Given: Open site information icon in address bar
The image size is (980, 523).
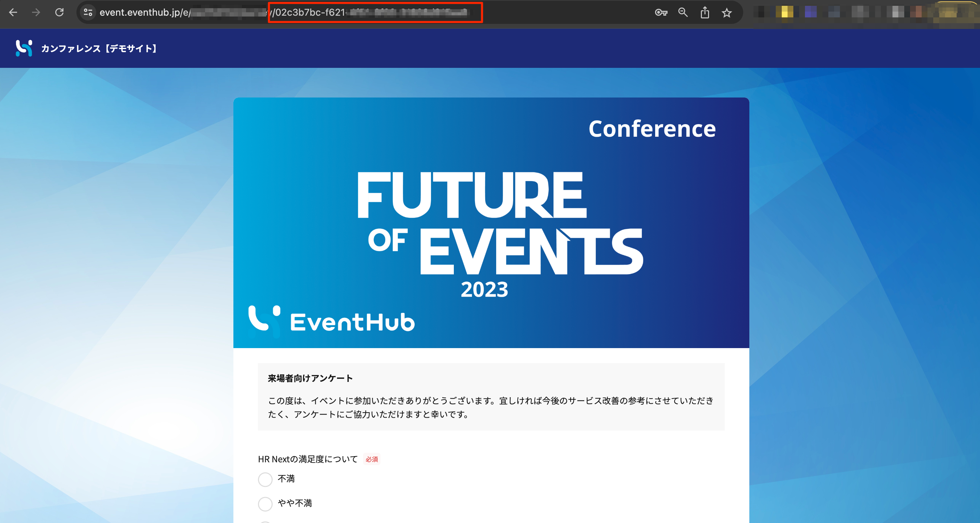Looking at the screenshot, I should (x=88, y=13).
